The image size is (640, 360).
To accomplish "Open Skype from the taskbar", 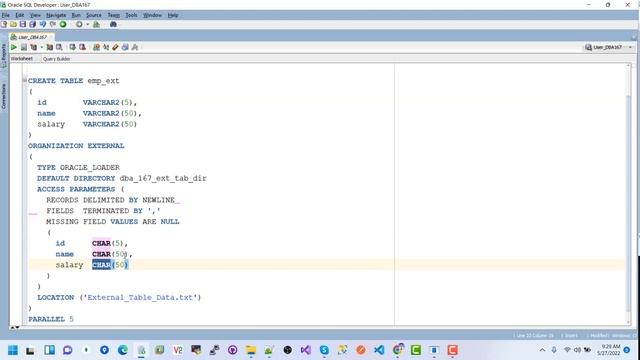I will pyautogui.click(x=324, y=350).
